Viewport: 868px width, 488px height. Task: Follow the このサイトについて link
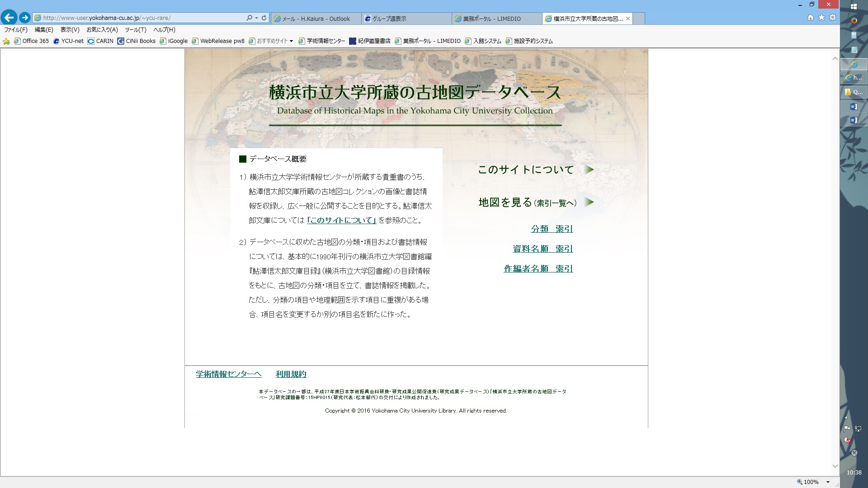(x=525, y=169)
